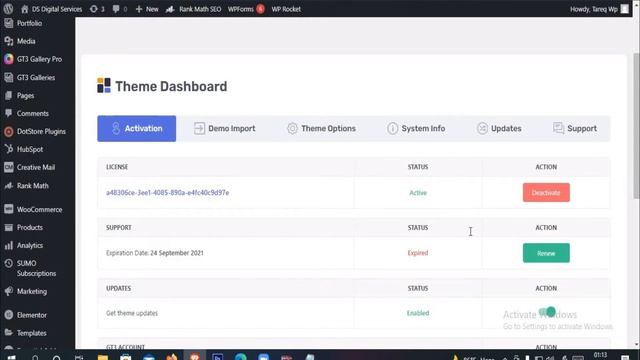Open the Comments sidebar item
640x360 pixels.
(32, 113)
